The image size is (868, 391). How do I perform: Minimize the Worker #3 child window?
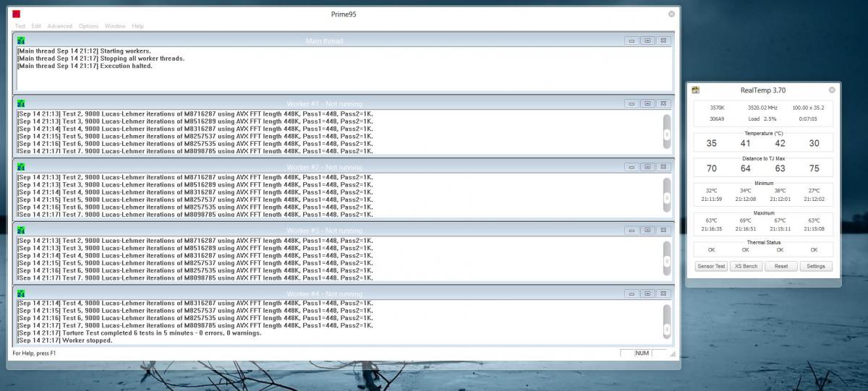pos(631,230)
